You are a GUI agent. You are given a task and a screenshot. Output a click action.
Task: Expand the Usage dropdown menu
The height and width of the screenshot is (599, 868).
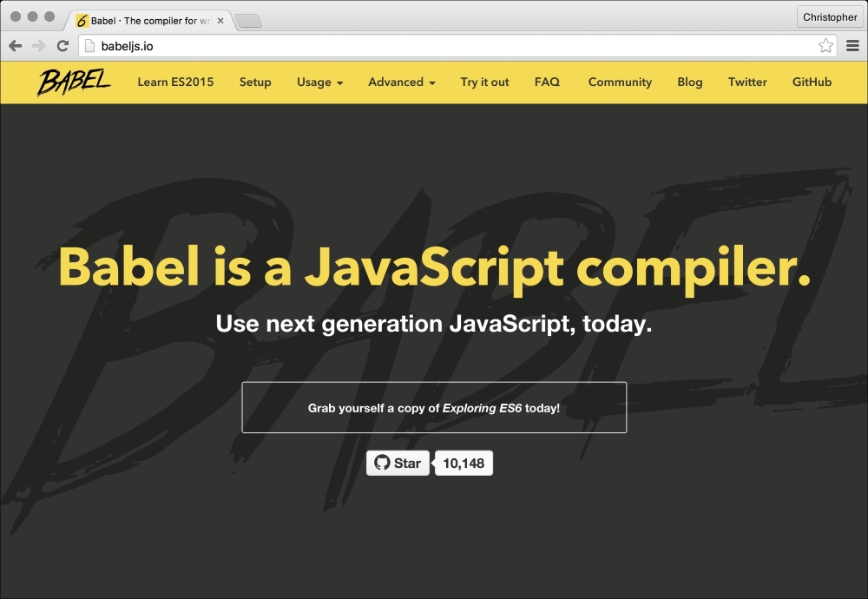coord(319,82)
